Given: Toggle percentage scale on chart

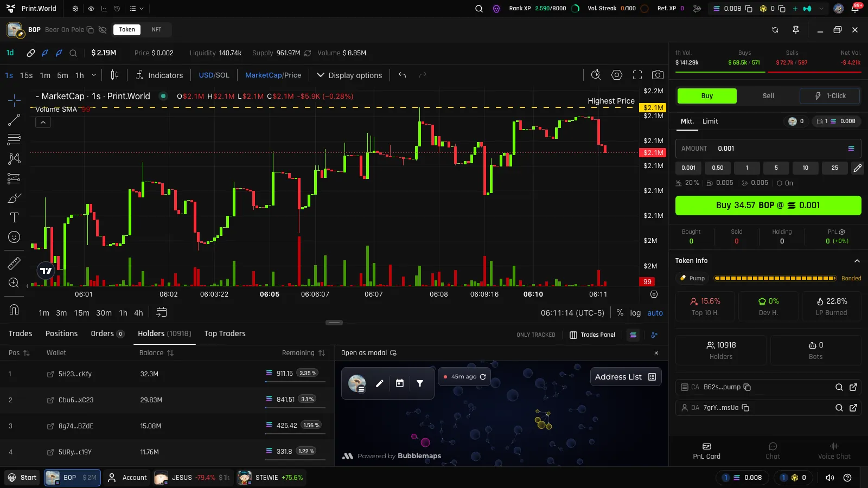Looking at the screenshot, I should (x=620, y=313).
